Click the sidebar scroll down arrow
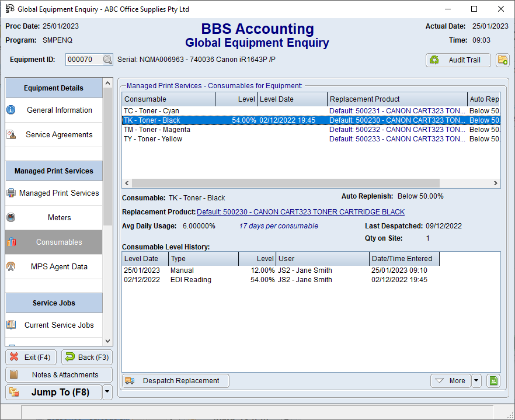This screenshot has height=420, width=515. pyautogui.click(x=107, y=341)
